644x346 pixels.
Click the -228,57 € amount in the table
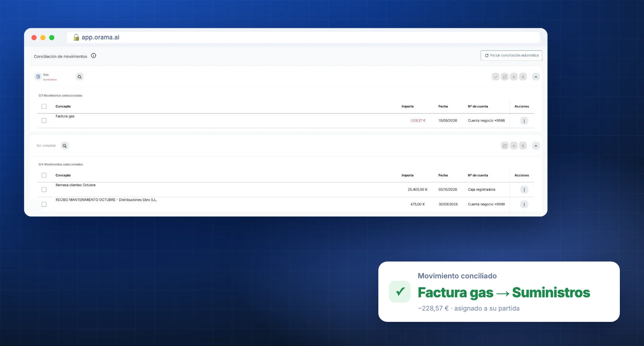click(x=417, y=121)
